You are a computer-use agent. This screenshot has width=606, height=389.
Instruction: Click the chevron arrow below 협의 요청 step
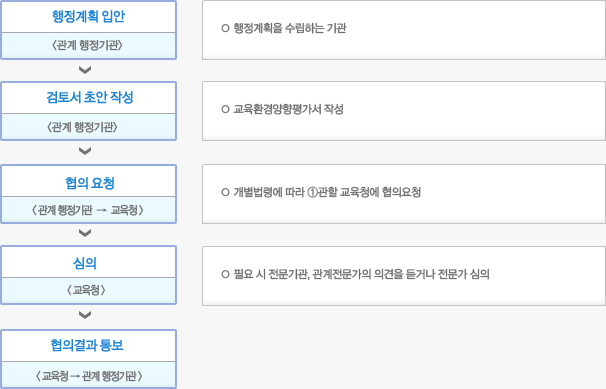[x=85, y=233]
